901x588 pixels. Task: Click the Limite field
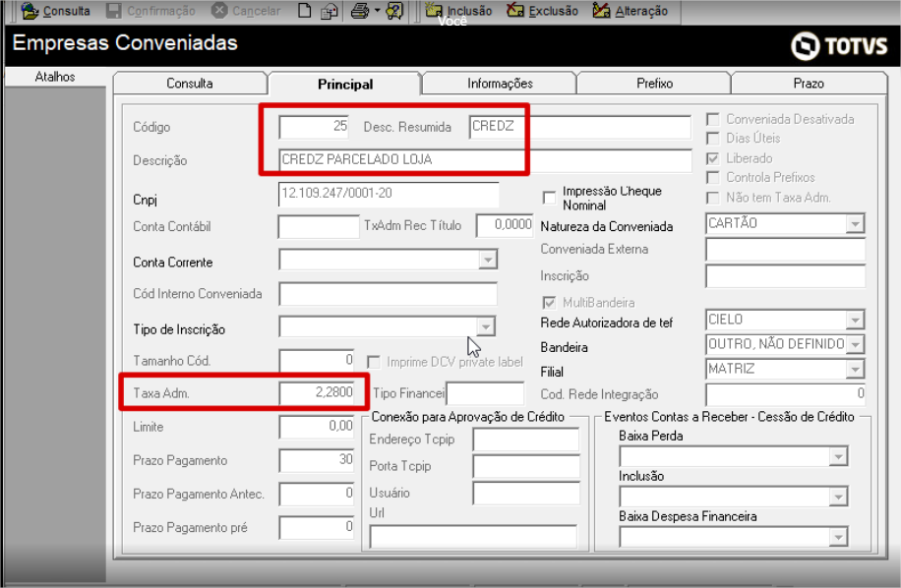(317, 427)
